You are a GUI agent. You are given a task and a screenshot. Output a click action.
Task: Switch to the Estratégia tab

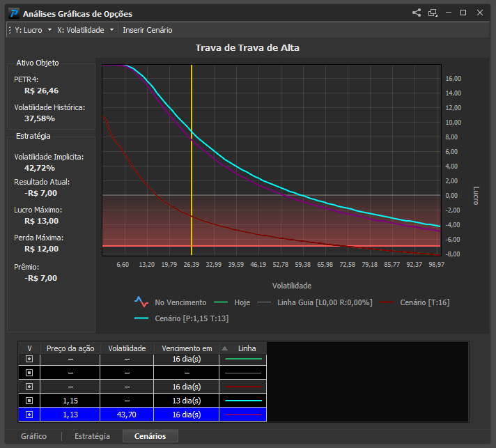coord(92,436)
